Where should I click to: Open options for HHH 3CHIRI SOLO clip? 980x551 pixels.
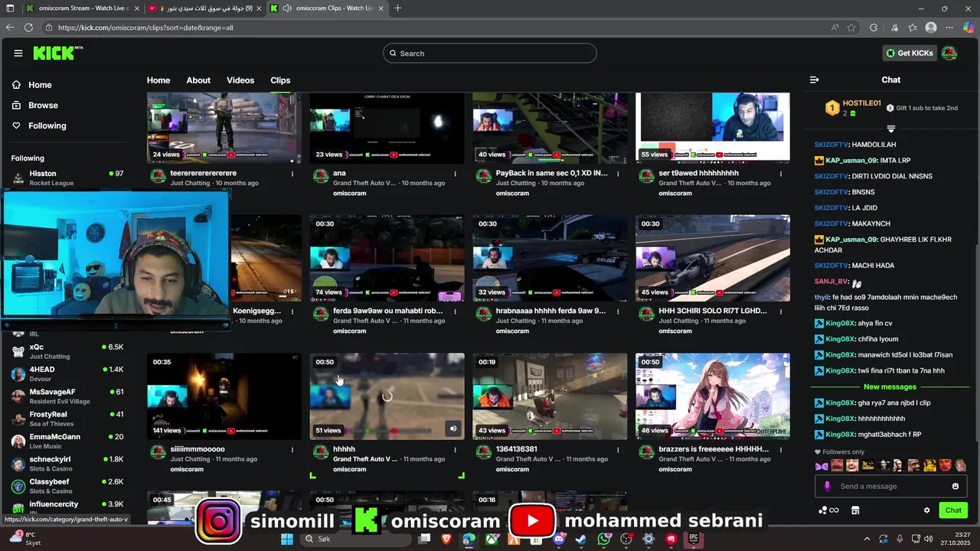781,311
